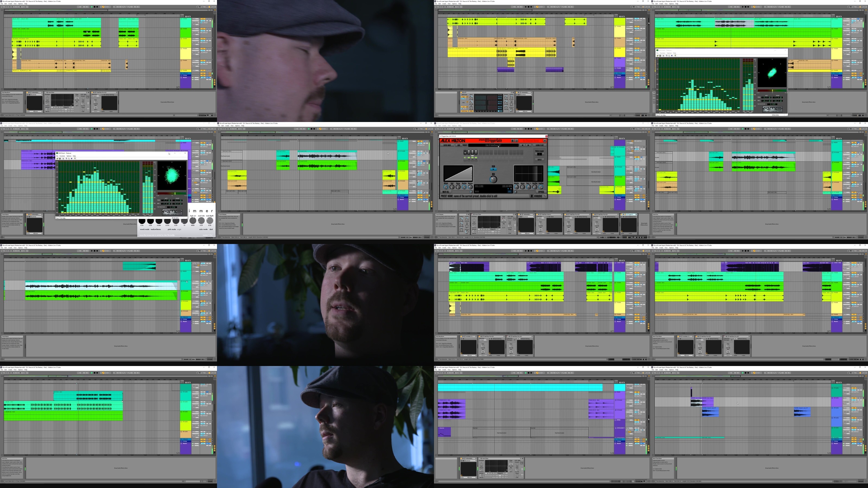Click the Stop button in top-left Ableton frame
Viewport: 868px width, 488px height.
[x=94, y=7]
